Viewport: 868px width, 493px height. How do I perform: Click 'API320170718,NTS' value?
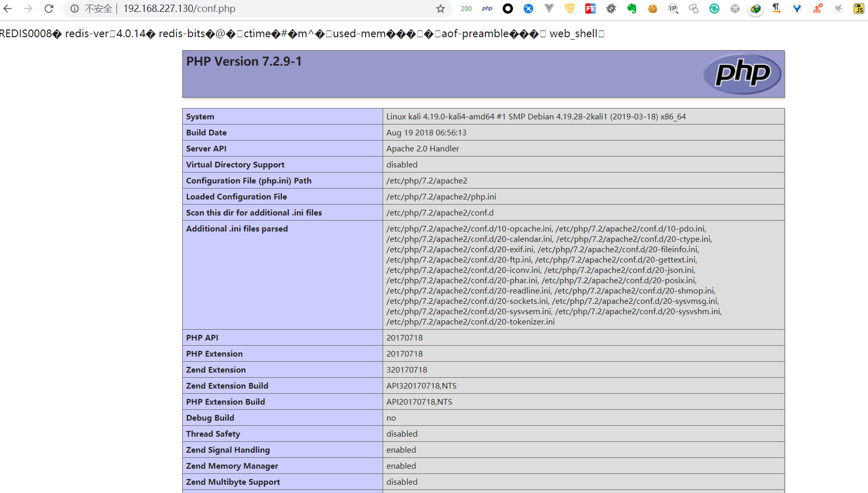coord(421,386)
